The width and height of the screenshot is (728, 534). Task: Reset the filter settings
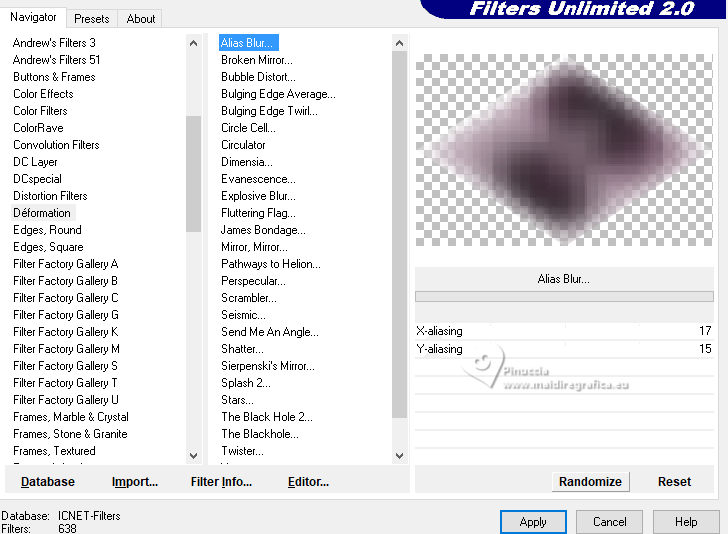(674, 482)
